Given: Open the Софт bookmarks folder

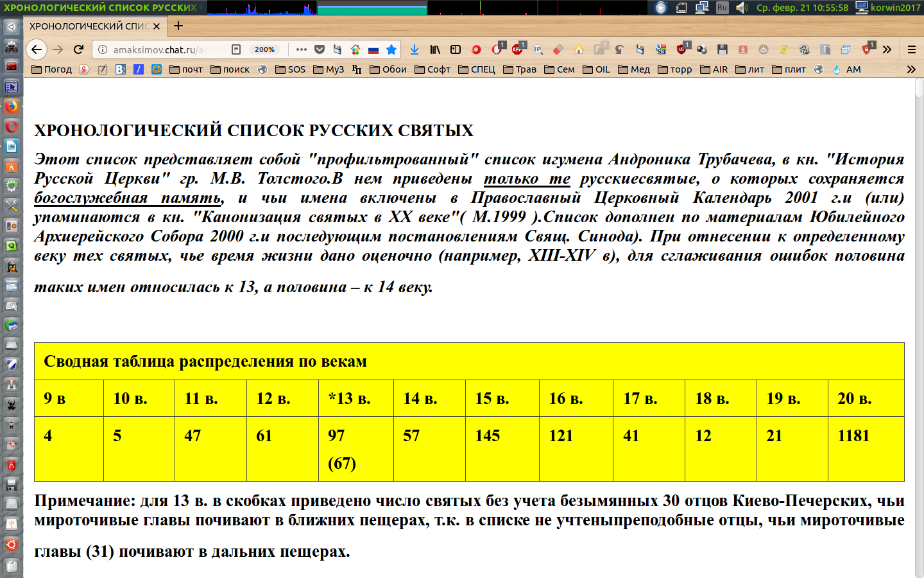Looking at the screenshot, I should (432, 69).
